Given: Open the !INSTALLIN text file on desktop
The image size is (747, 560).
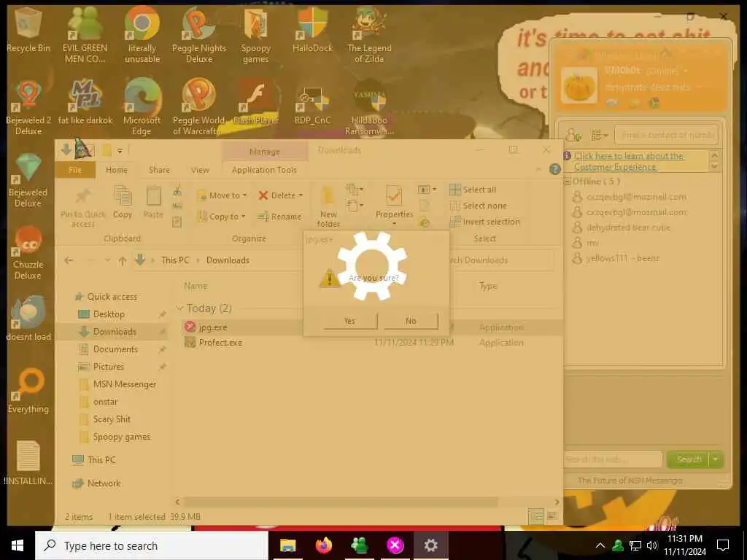Looking at the screenshot, I should (x=28, y=462).
